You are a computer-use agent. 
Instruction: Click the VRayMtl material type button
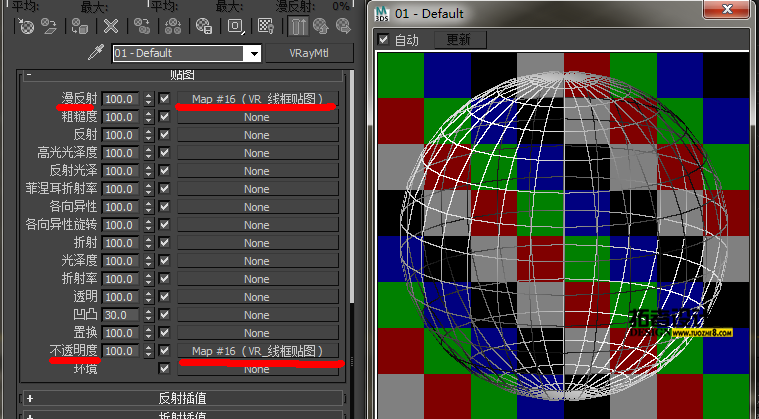[x=309, y=53]
